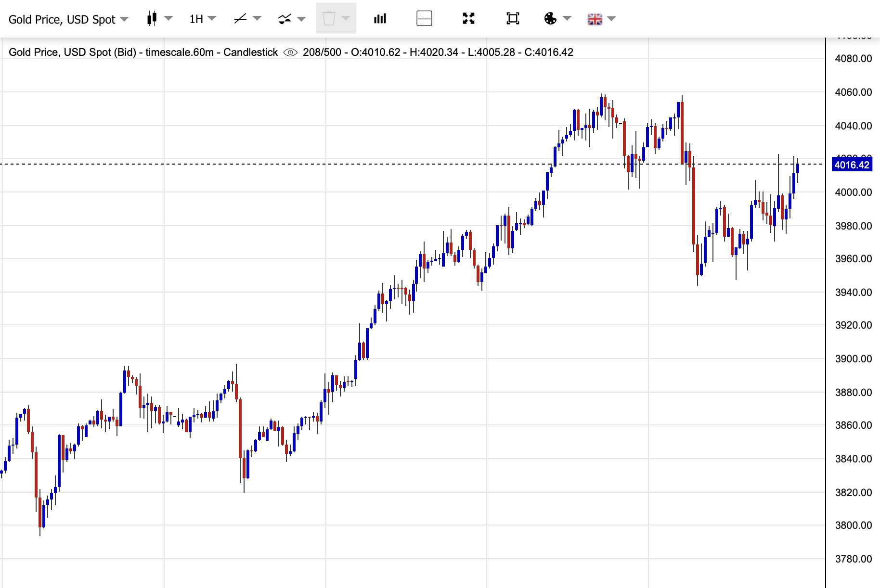This screenshot has height=588, width=880.
Task: Click the Gold Price USD Spot (Bid) series label
Action: (143, 52)
